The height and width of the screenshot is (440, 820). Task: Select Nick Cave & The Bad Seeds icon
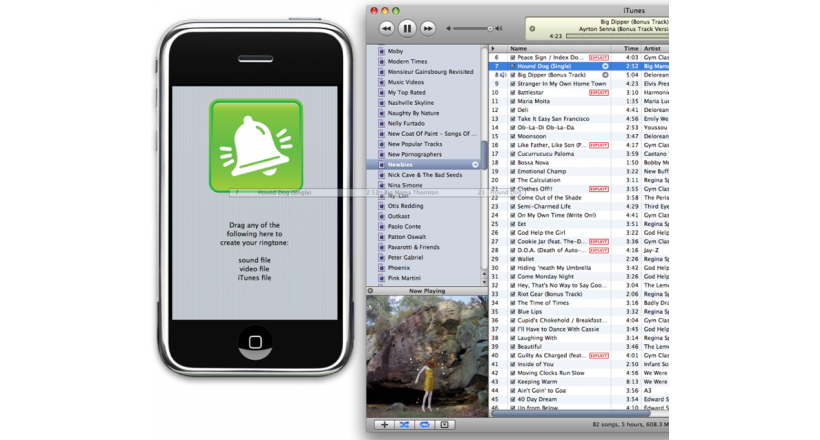click(381, 175)
